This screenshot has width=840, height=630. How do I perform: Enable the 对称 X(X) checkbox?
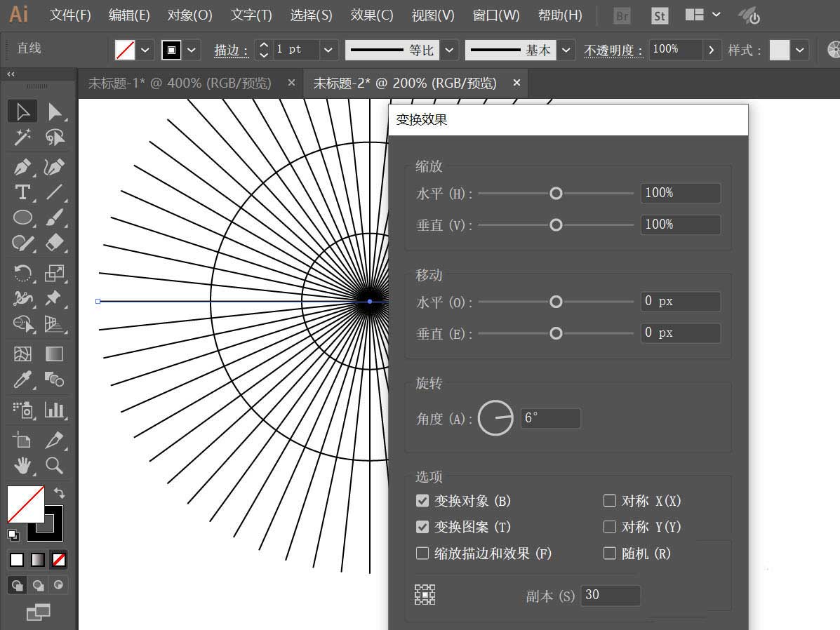point(610,501)
